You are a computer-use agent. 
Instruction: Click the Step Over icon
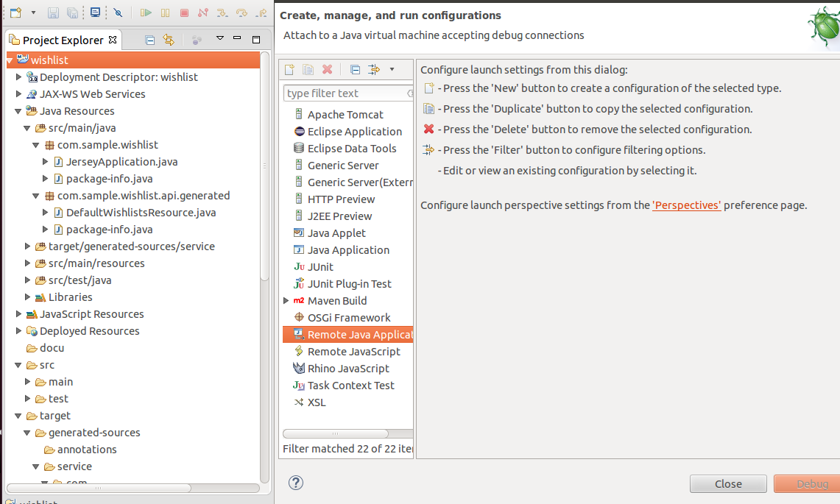tap(241, 13)
